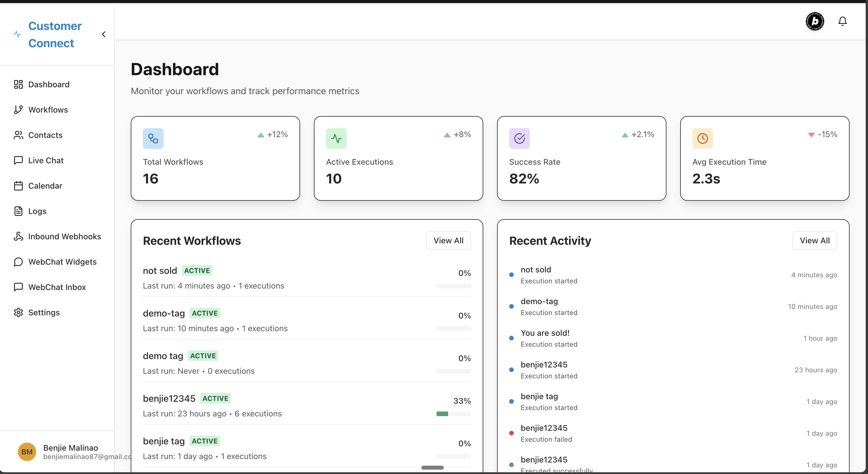The width and height of the screenshot is (868, 474).
Task: Collapse the sidebar with the chevron
Action: [104, 34]
